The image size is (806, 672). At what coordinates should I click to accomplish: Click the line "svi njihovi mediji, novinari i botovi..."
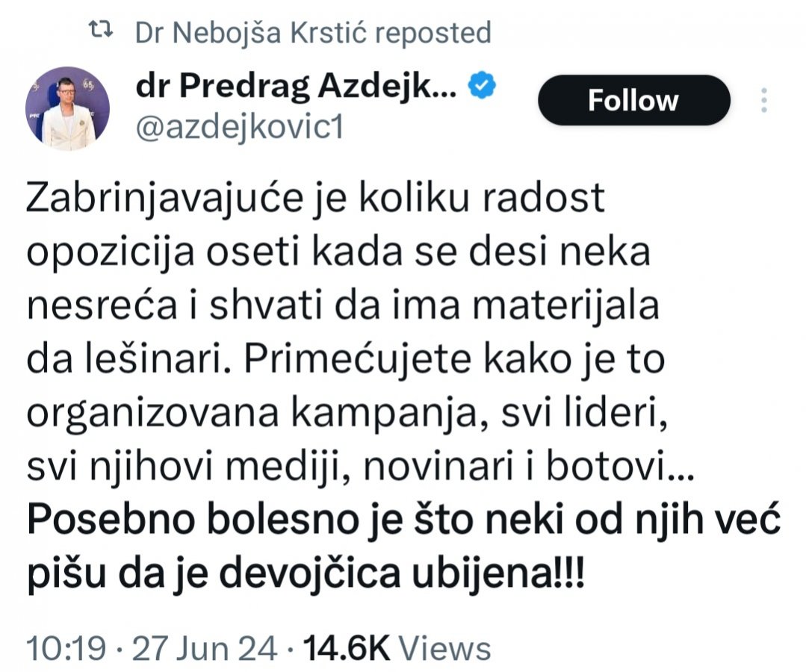361,467
